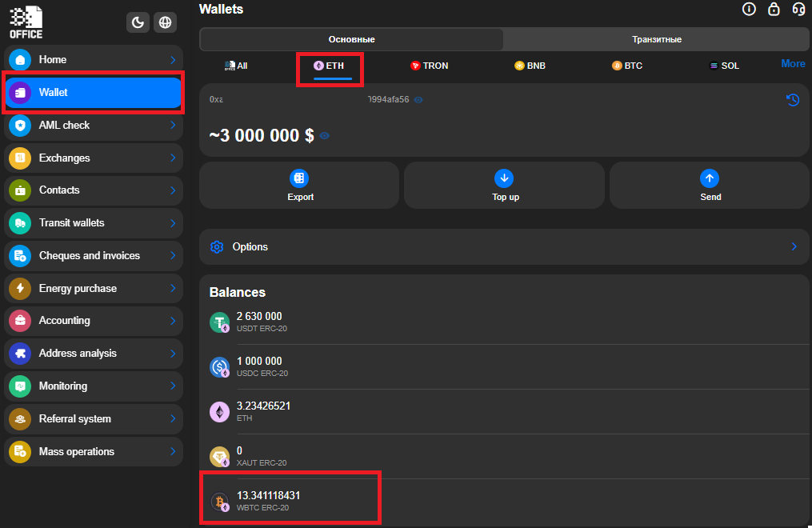Select the All networks tab
This screenshot has height=528, width=812.
point(236,66)
